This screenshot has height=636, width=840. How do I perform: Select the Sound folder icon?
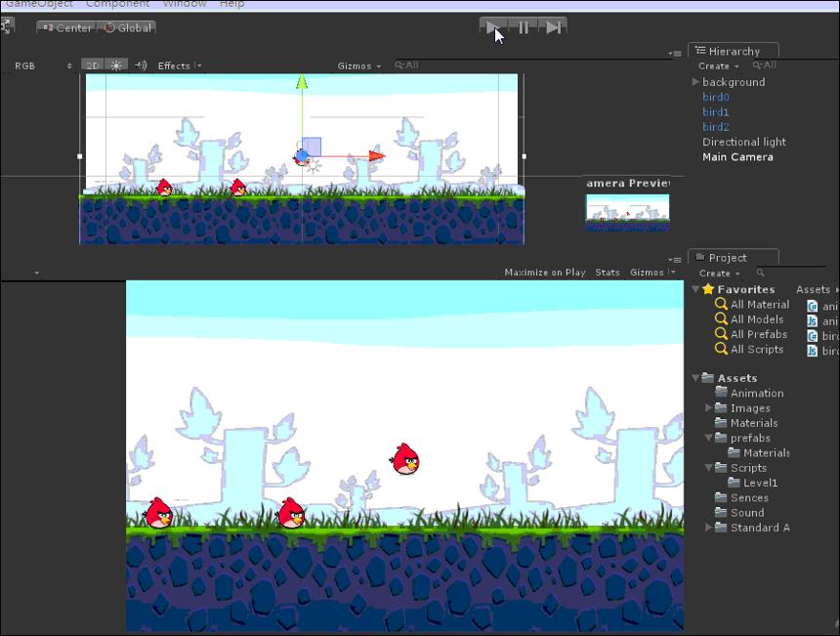pyautogui.click(x=721, y=512)
